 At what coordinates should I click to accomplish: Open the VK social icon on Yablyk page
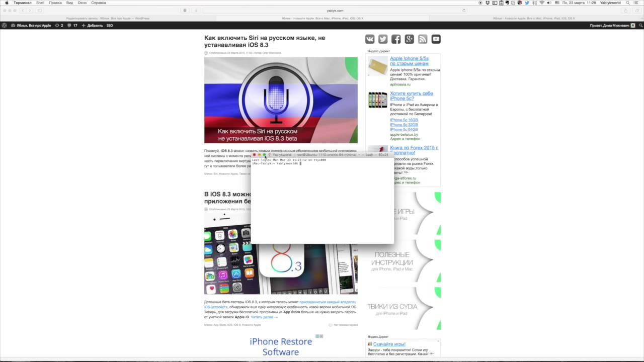coord(370,39)
